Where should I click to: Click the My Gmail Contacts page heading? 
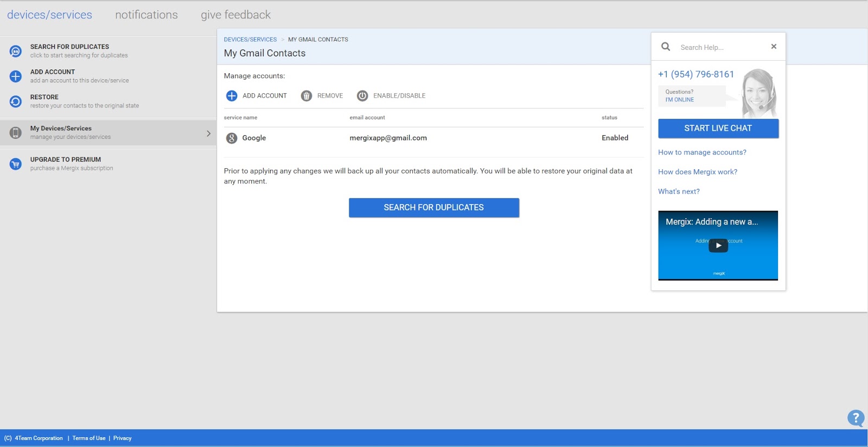tap(265, 53)
